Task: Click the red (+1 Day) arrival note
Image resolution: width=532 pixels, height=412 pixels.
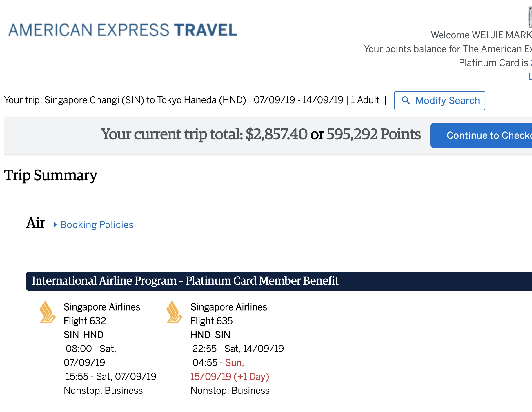Action: (251, 377)
